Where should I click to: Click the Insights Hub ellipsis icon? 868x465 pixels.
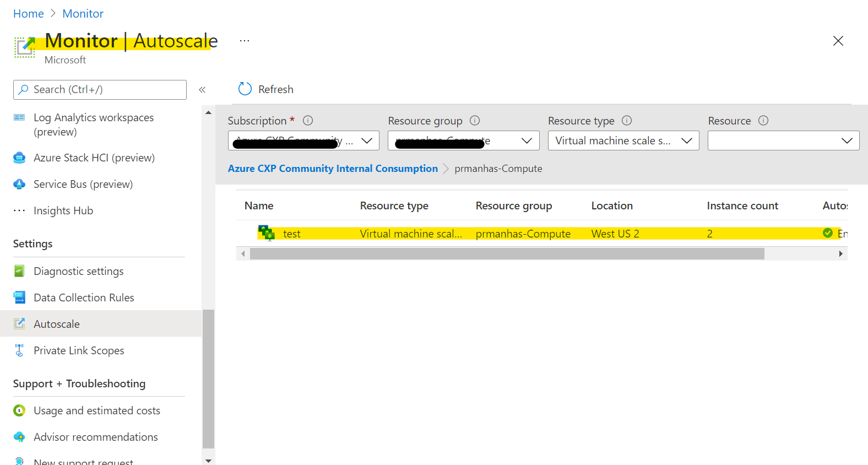point(19,210)
